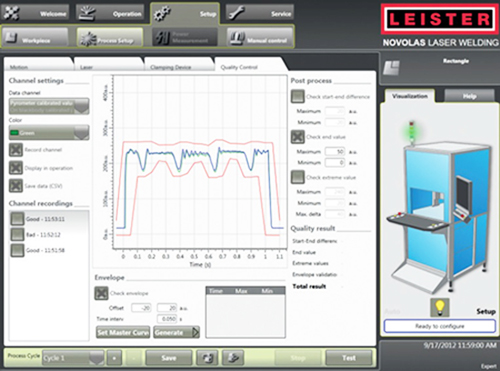The height and width of the screenshot is (371, 500).
Task: Switch to the Laser tab
Action: [109, 64]
